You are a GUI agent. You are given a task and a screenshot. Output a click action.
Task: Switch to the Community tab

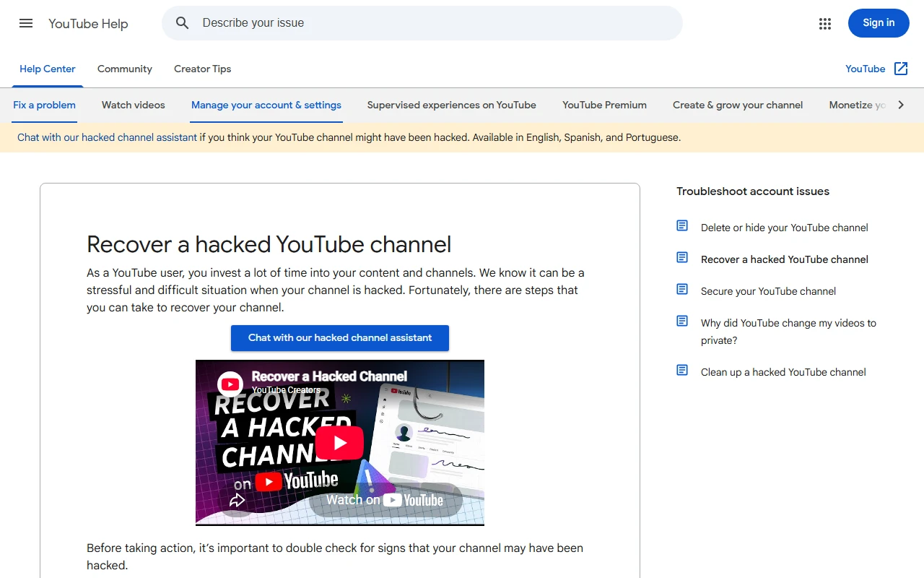tap(125, 69)
